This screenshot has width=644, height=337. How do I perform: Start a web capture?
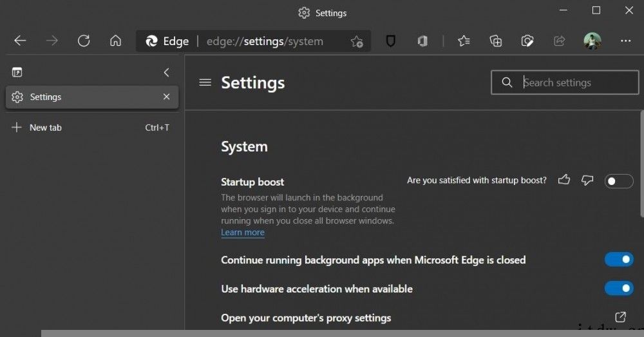(x=527, y=41)
